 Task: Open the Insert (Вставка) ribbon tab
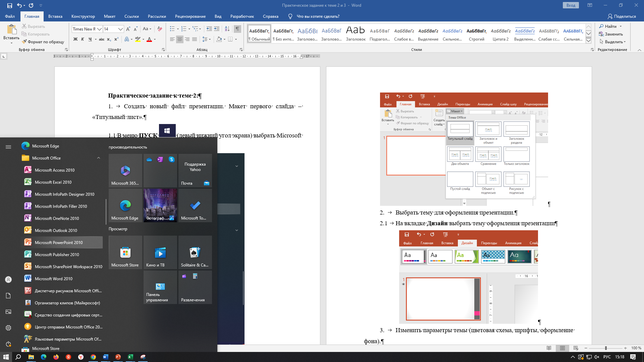[x=55, y=16]
